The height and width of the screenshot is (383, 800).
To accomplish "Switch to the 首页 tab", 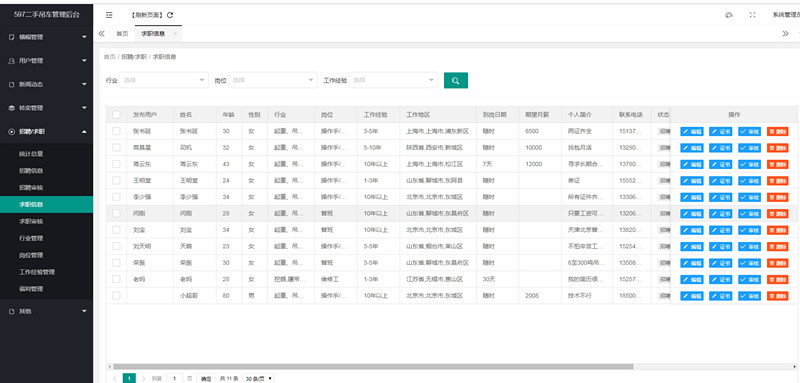I will (x=122, y=34).
